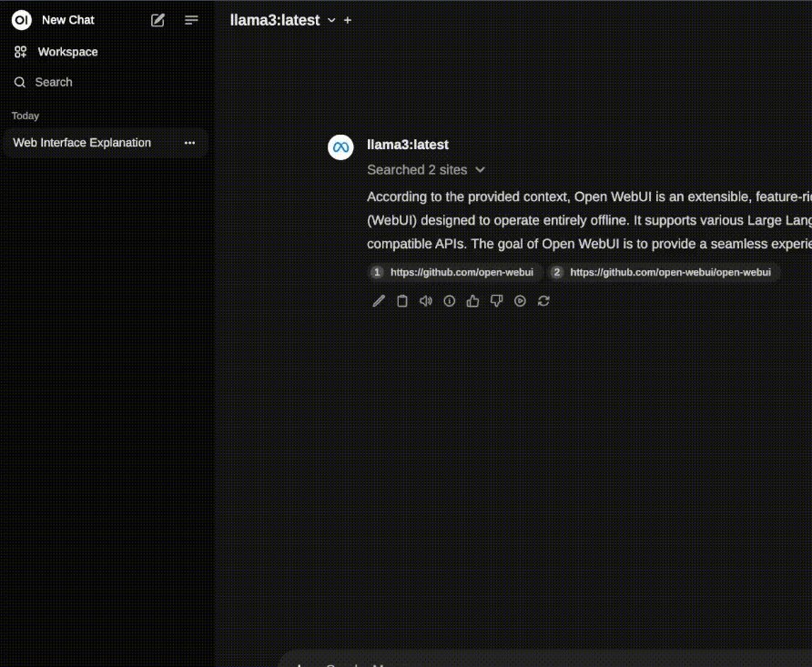Viewport: 812px width, 667px height.
Task: Open citation 2 github.com/open-webui/open-webui link
Action: 664,272
